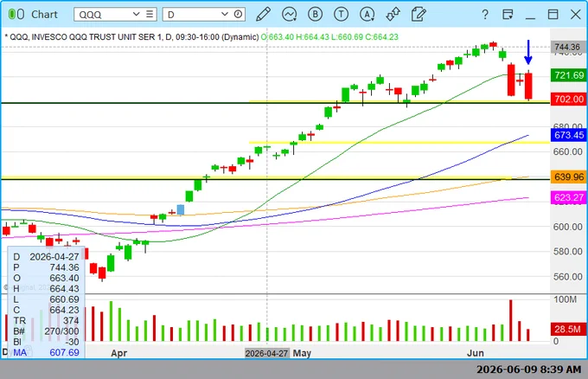Click the P 744.36 row in data box
588x379 pixels.
(x=46, y=267)
